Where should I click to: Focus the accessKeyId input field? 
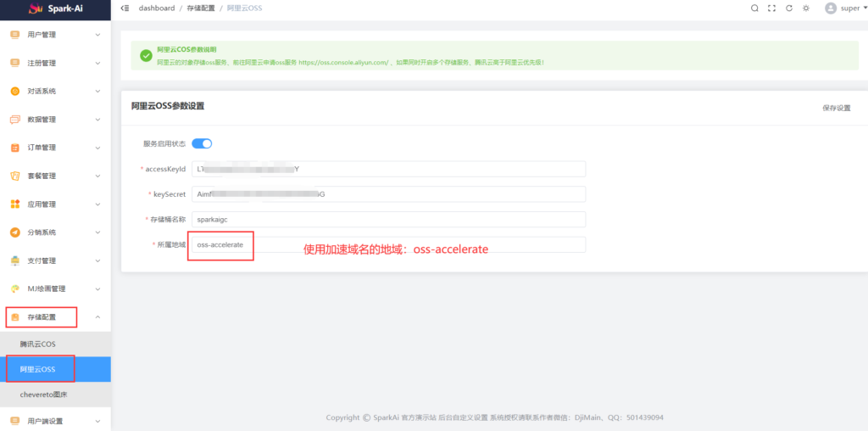(388, 169)
